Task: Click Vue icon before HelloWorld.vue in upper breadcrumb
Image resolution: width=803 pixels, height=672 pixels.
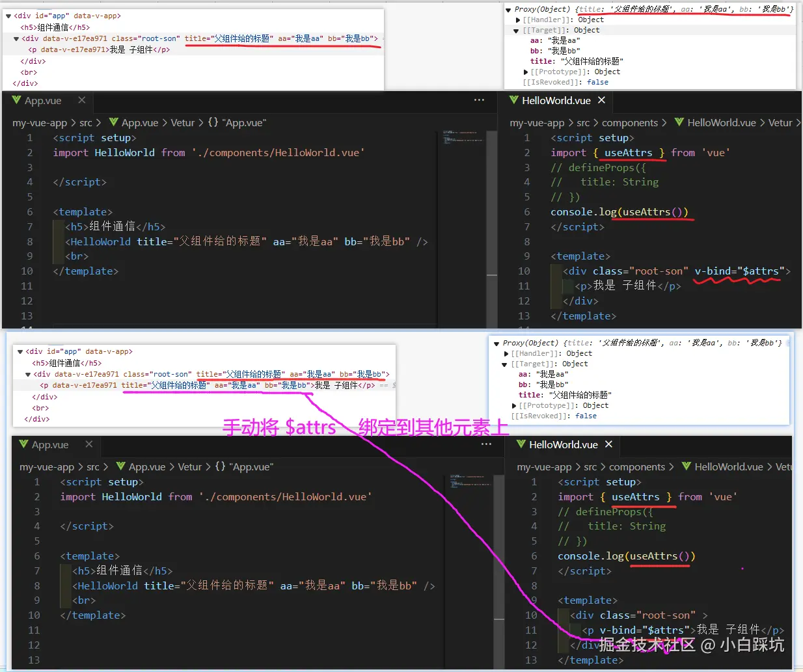Action: point(679,122)
